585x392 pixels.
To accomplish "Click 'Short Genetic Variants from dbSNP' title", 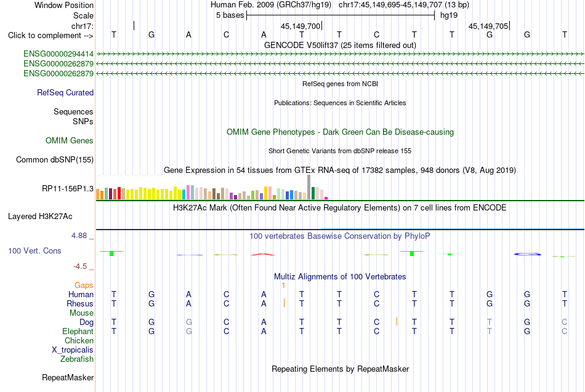I will coord(340,151).
